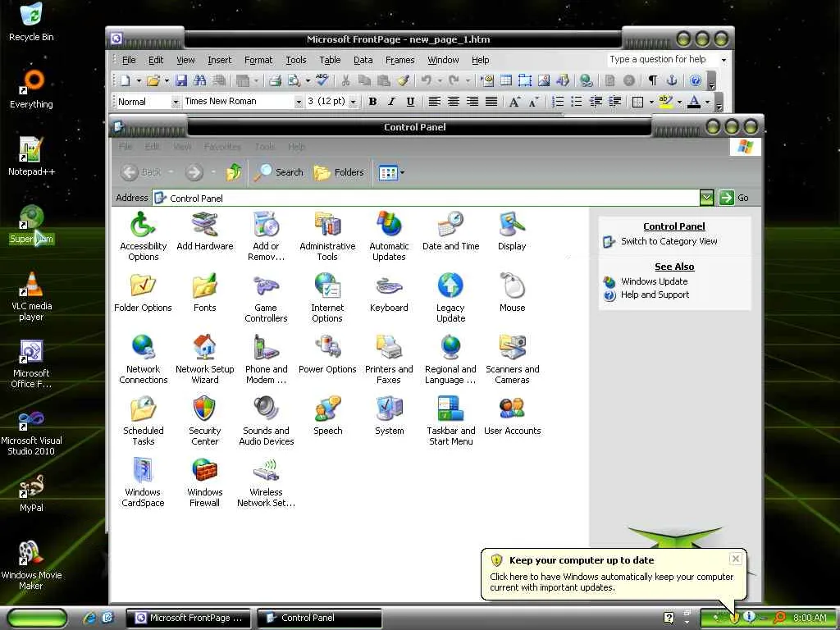This screenshot has width=840, height=630.
Task: Open the Data menu in FrontPage
Action: pyautogui.click(x=363, y=60)
